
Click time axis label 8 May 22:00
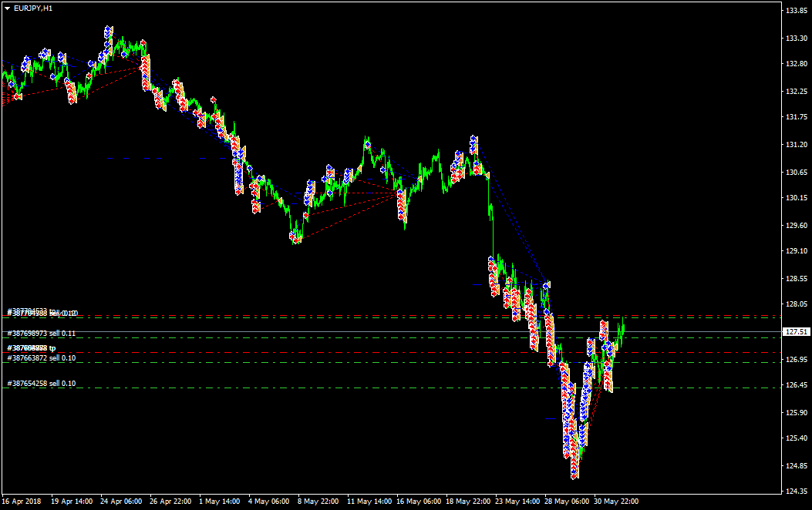318,502
